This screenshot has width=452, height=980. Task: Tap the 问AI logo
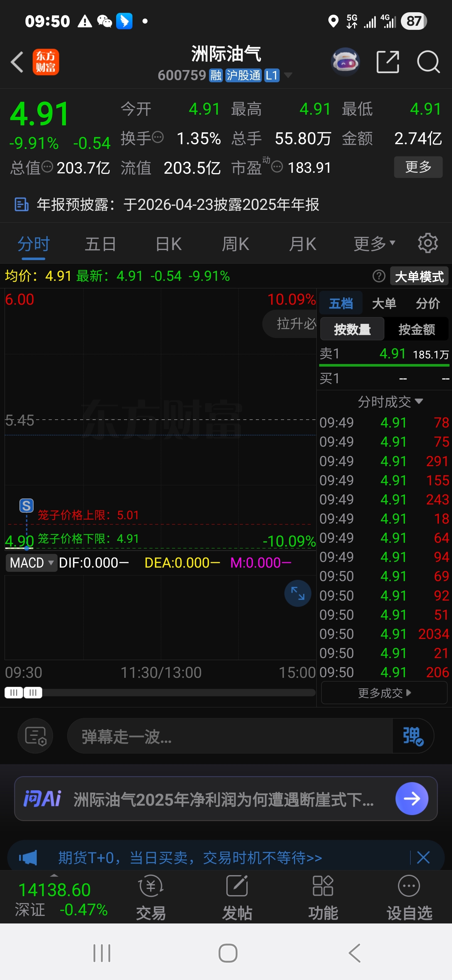coord(42,798)
